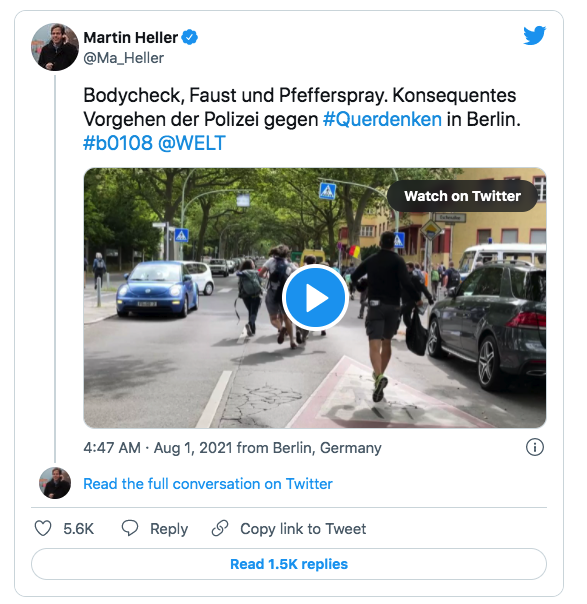Open Martin Heller's large profile avatar
Image resolution: width=587 pixels, height=604 pixels.
(55, 47)
